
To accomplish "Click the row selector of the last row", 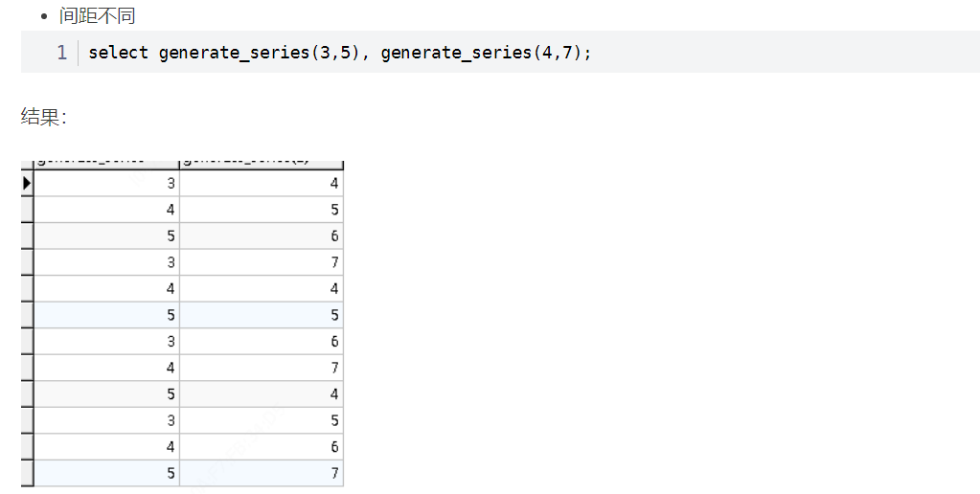I will click(27, 473).
